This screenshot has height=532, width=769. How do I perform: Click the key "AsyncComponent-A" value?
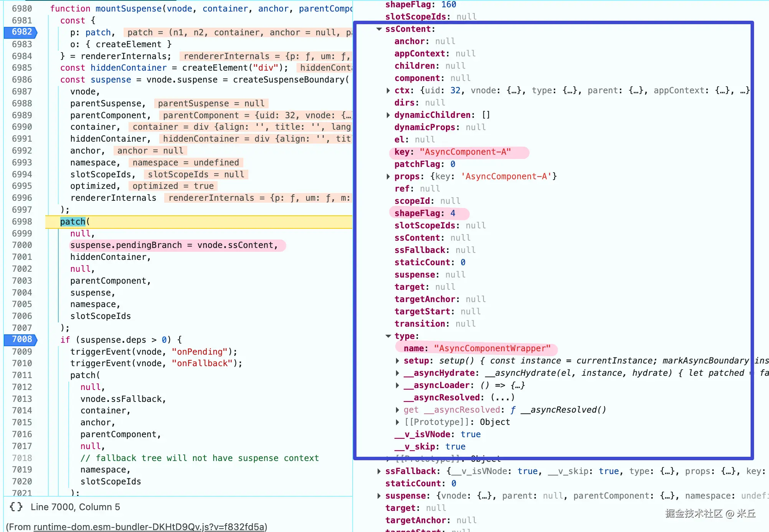(465, 152)
